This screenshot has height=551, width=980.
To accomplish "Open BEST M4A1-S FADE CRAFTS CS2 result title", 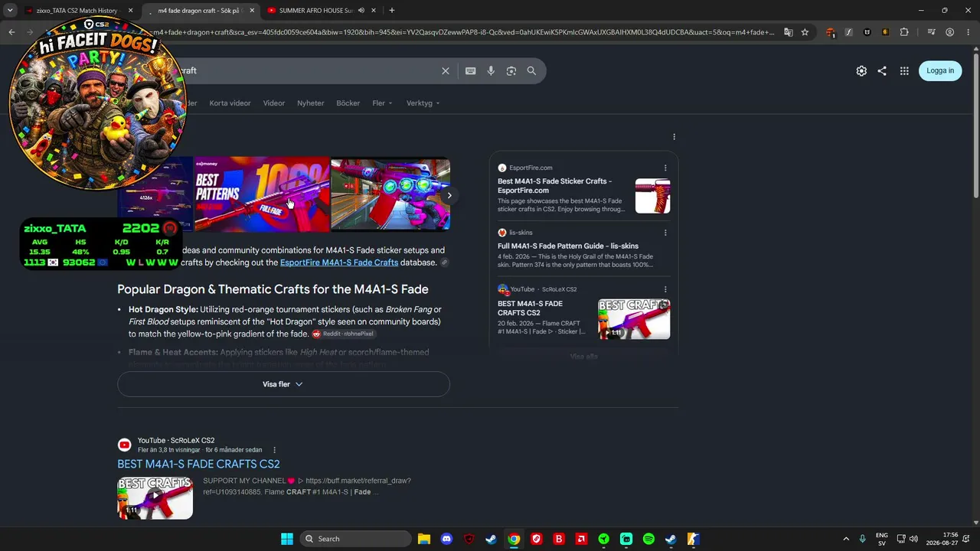I will (198, 465).
